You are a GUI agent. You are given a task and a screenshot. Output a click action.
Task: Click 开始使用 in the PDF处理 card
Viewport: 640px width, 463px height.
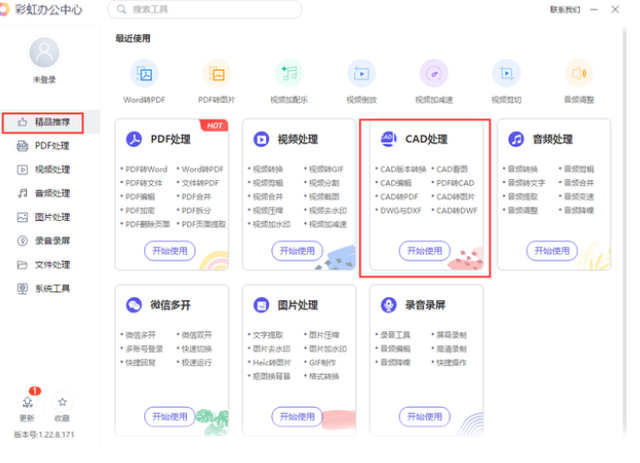170,251
